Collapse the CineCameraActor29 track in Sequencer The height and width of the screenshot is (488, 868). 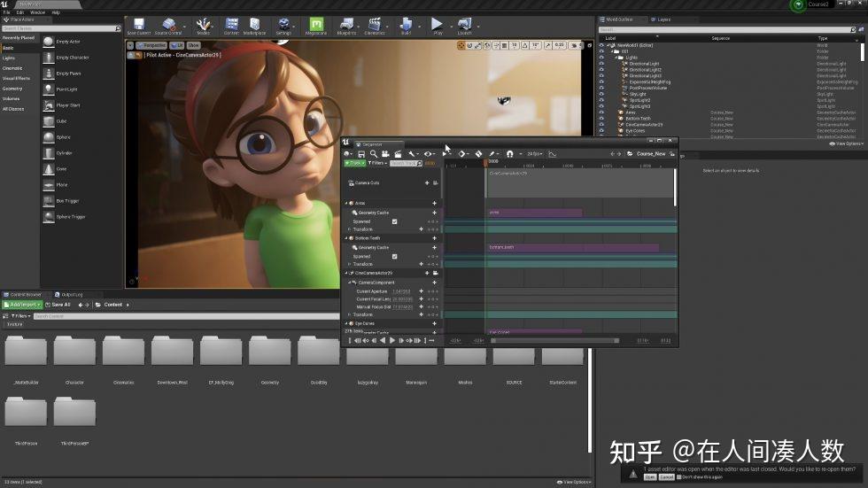[346, 273]
